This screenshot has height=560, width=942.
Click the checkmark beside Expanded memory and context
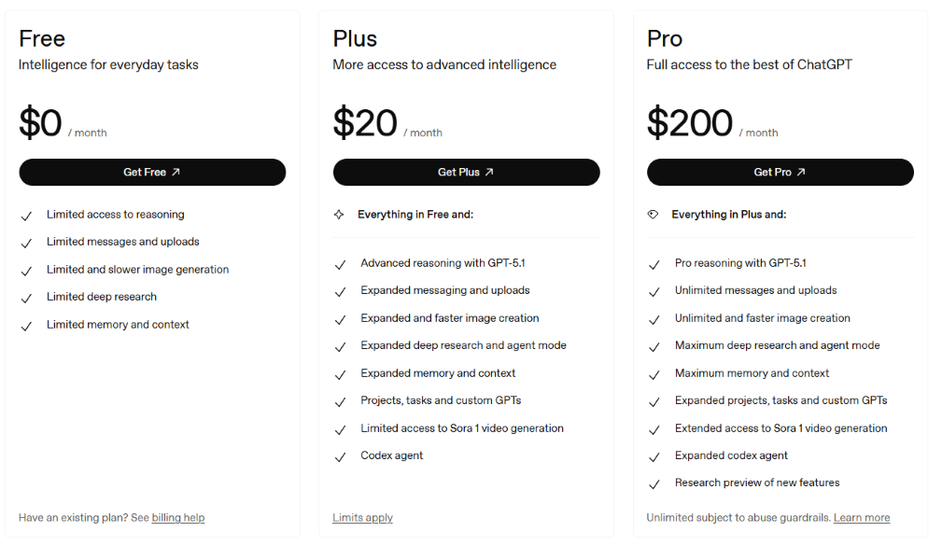[x=341, y=373]
